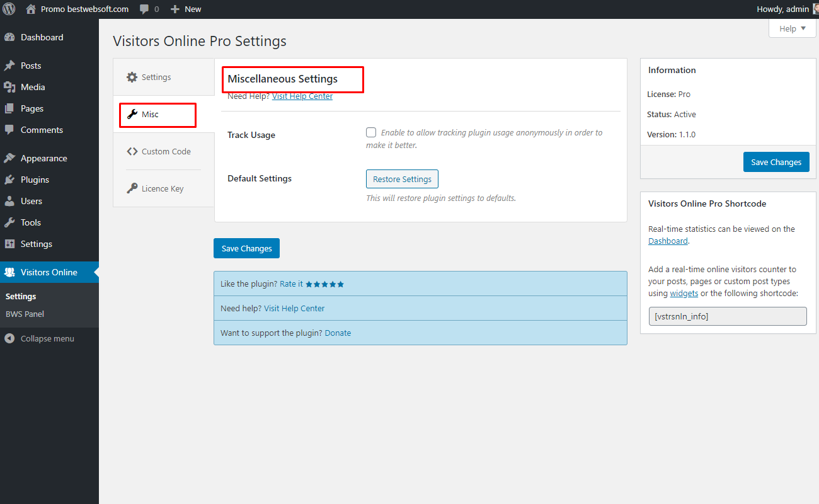This screenshot has height=504, width=819.
Task: Click the plus icon next to New
Action: [x=175, y=9]
